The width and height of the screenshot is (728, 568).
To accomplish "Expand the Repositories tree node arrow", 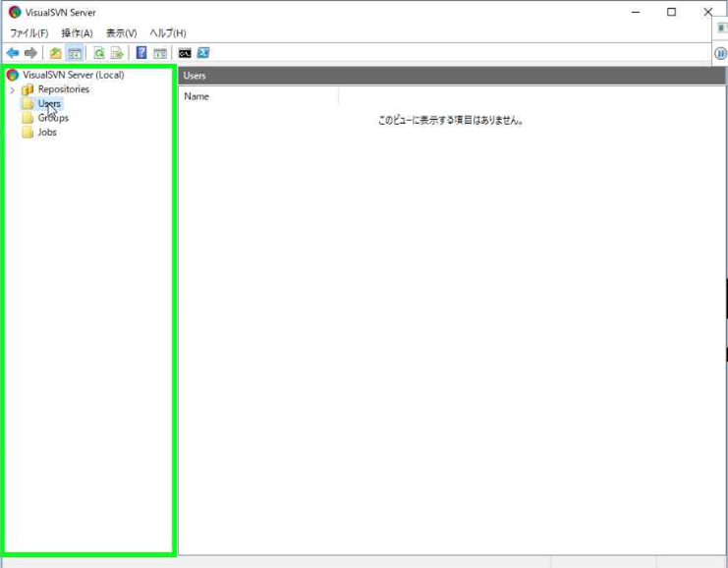I will [x=13, y=89].
